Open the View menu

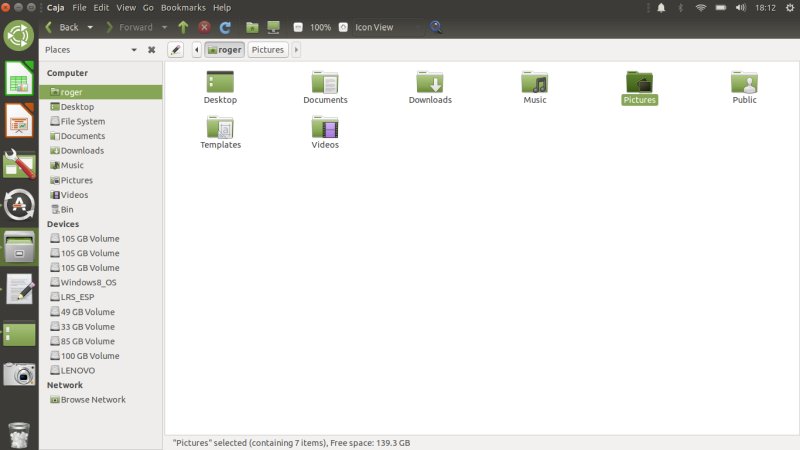(126, 8)
